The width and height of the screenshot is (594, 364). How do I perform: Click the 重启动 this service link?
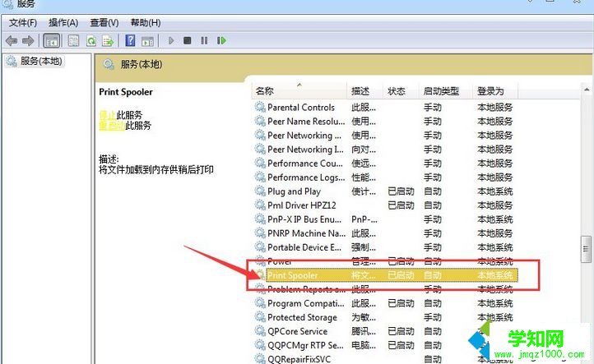112,125
